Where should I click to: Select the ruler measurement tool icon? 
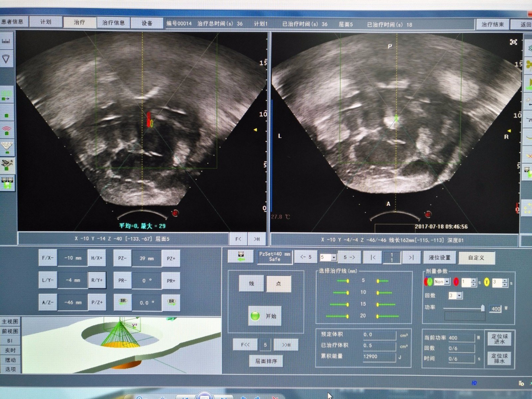pyautogui.click(x=6, y=41)
